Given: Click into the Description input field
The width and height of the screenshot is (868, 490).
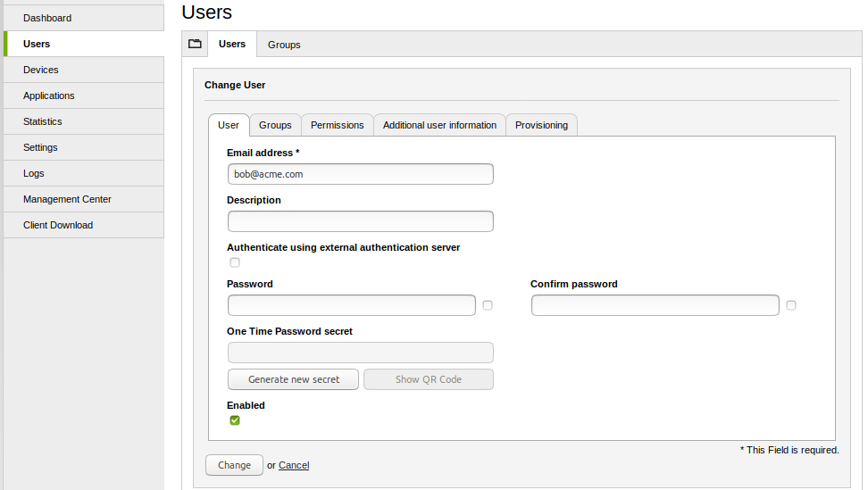Looking at the screenshot, I should pyautogui.click(x=360, y=221).
